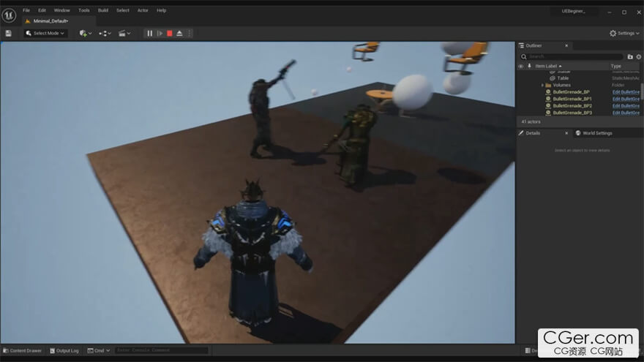Click the Edit link for BulletGrenade_BP3
Image resolution: width=644 pixels, height=362 pixels.
point(626,113)
